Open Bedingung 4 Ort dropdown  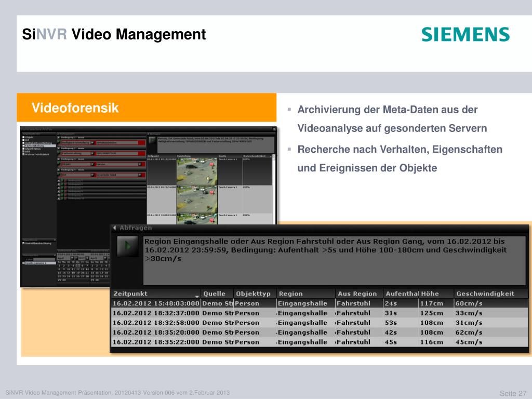coord(92,175)
